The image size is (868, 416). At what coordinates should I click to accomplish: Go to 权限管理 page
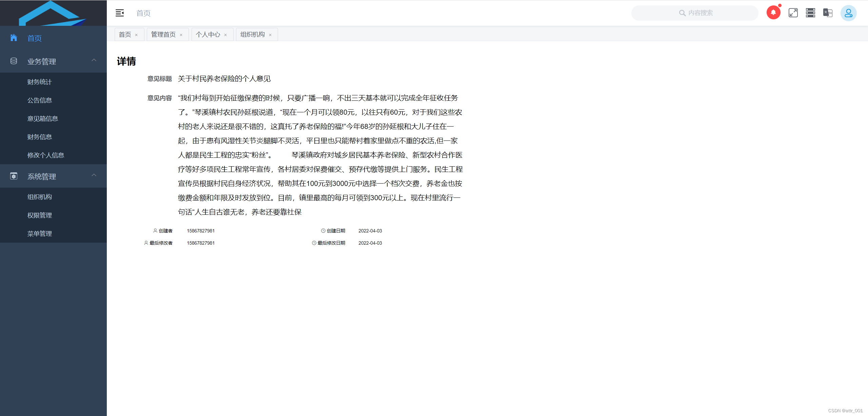(x=40, y=215)
